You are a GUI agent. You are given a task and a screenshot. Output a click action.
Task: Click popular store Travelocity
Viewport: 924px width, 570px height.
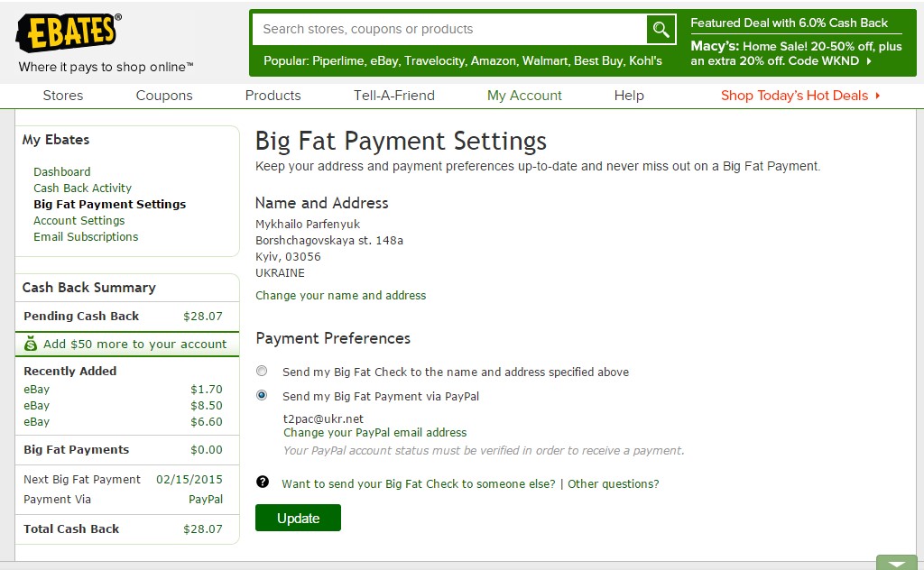[433, 61]
